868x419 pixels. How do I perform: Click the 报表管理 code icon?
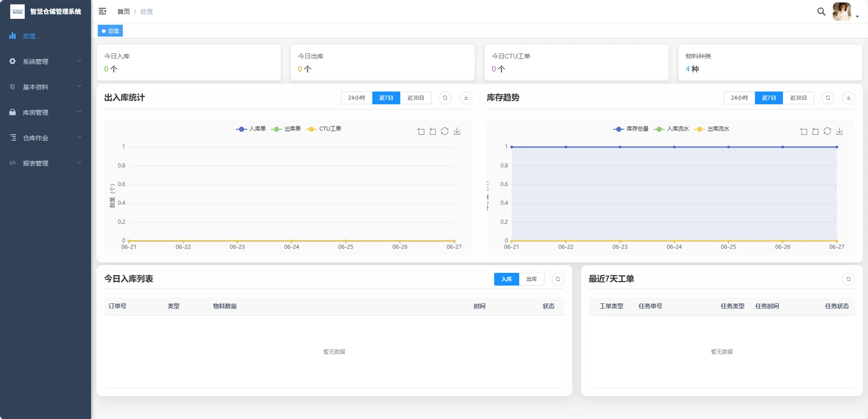tap(13, 163)
